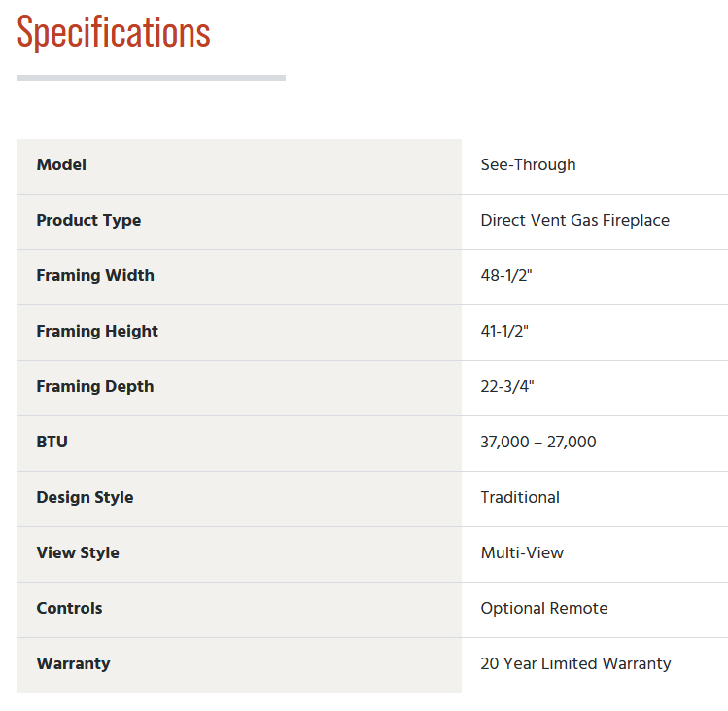The width and height of the screenshot is (728, 711).
Task: Select the Controls row label
Action: (70, 608)
